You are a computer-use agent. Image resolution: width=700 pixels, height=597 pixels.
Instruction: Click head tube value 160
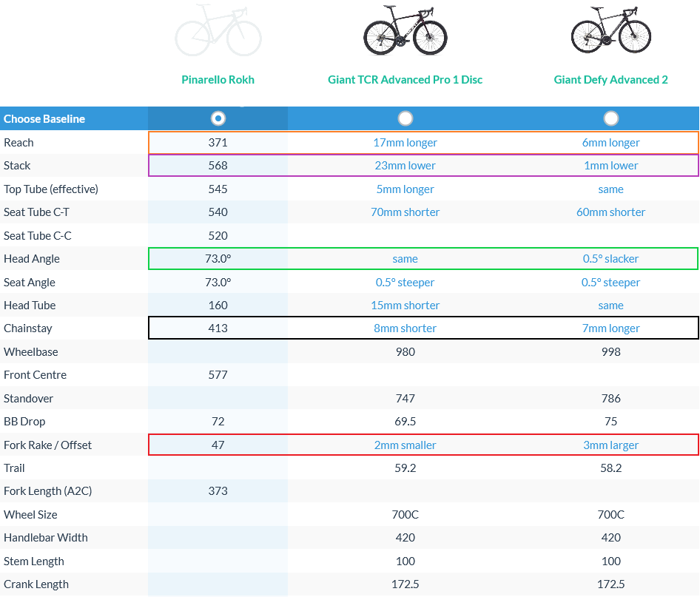(x=218, y=306)
